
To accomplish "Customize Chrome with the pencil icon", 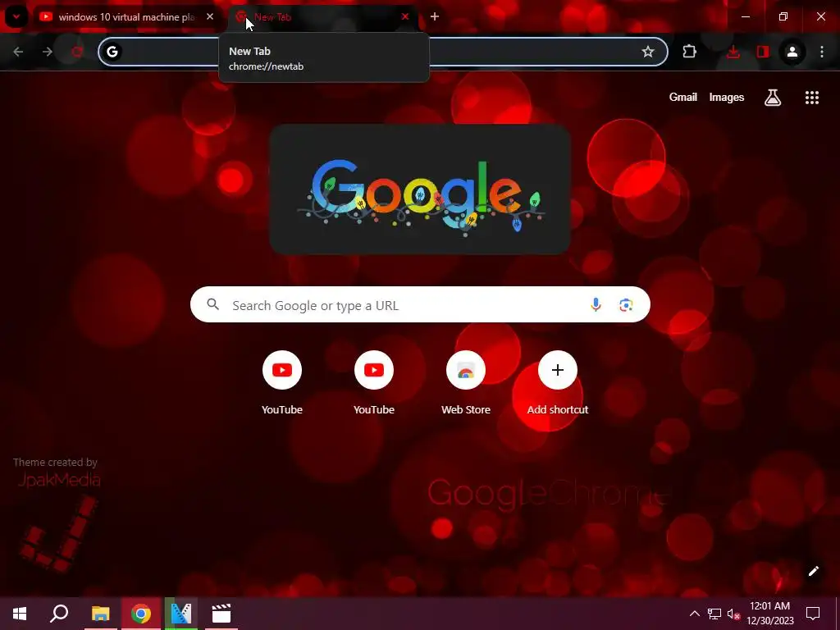I will point(813,571).
